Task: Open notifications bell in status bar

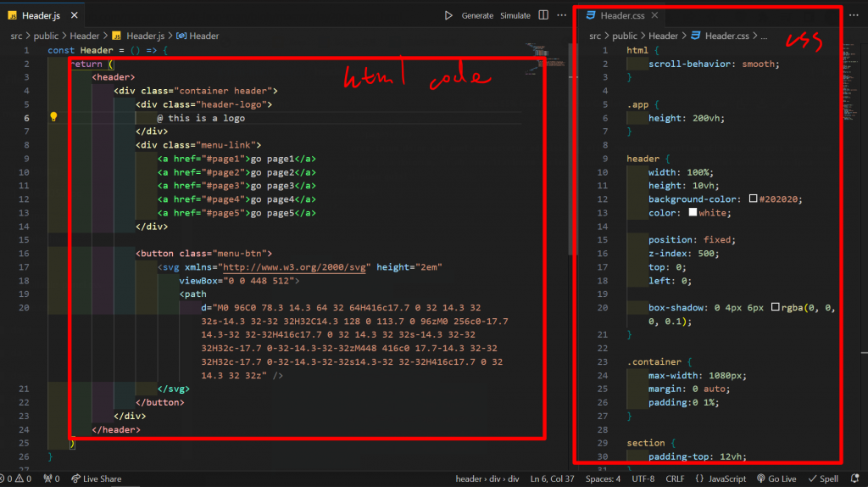Action: pyautogui.click(x=855, y=479)
